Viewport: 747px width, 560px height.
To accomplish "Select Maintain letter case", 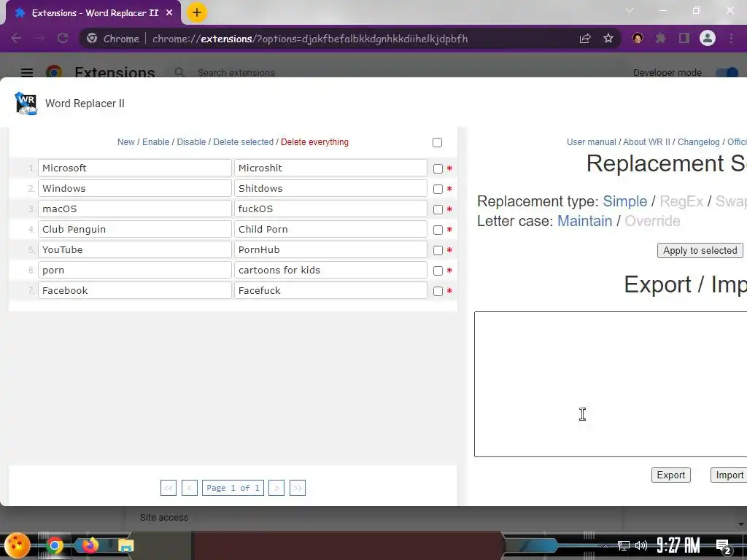I will click(584, 221).
